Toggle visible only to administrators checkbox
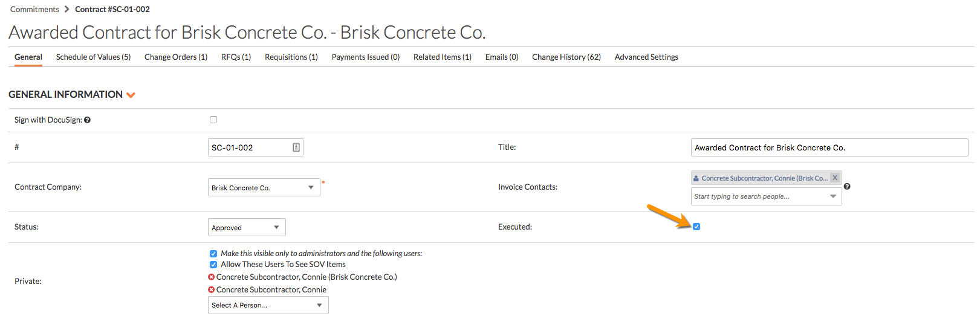Viewport: 980px width, 319px height. (213, 254)
